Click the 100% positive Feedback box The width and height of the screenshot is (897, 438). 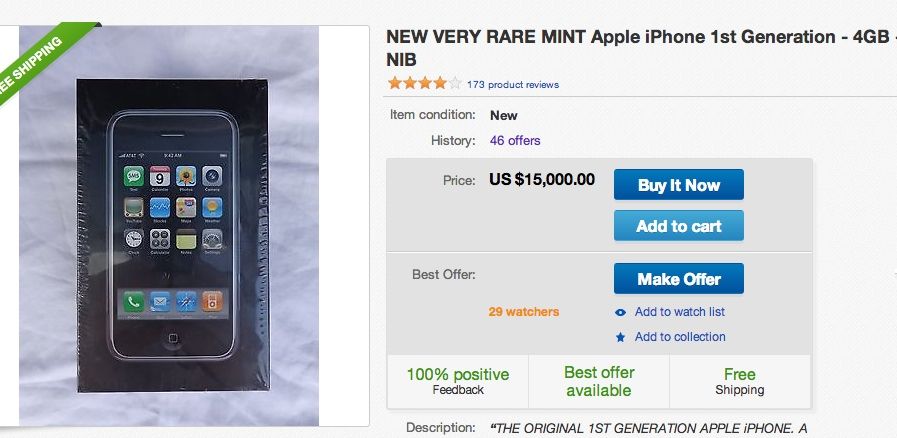point(458,381)
